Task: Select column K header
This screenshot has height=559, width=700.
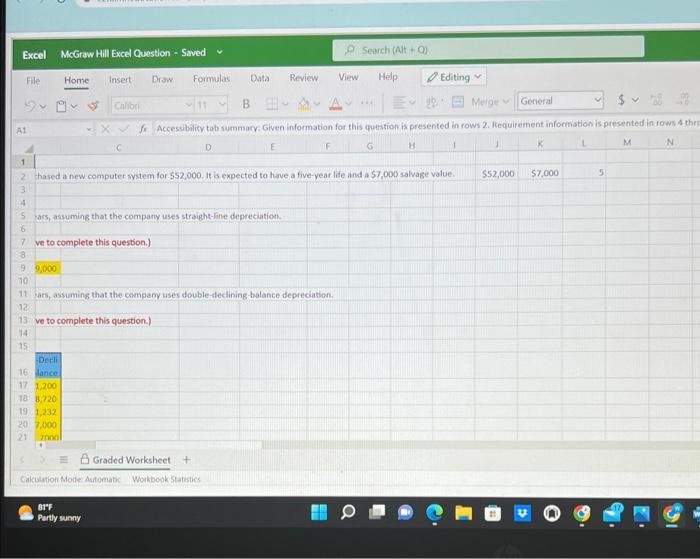Action: point(540,144)
